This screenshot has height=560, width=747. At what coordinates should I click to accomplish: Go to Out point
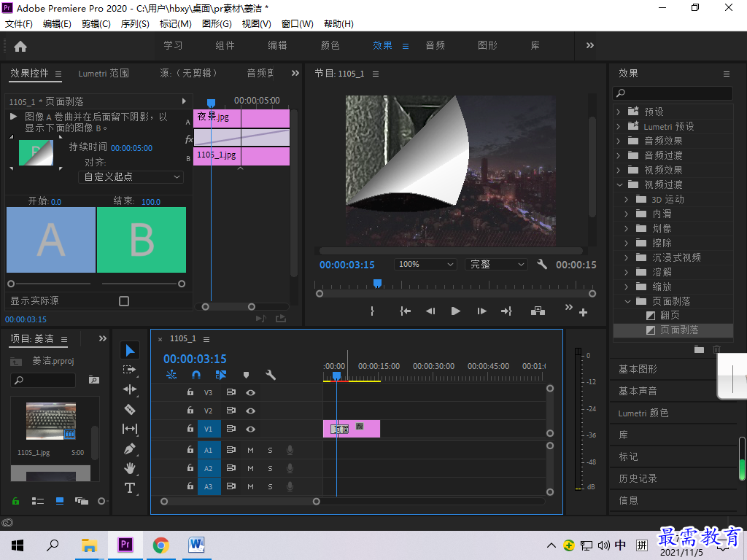tap(506, 311)
